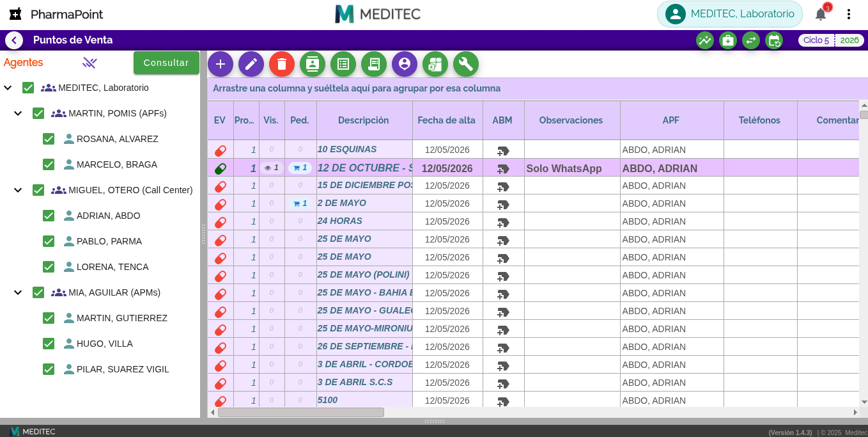Open the 2026 year selector
This screenshot has width=868, height=437.
[849, 40]
